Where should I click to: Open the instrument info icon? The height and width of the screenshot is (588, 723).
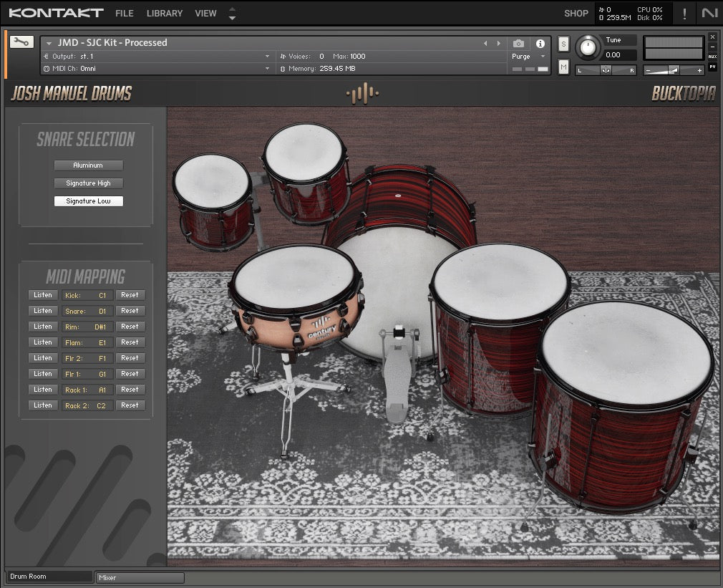tap(540, 44)
